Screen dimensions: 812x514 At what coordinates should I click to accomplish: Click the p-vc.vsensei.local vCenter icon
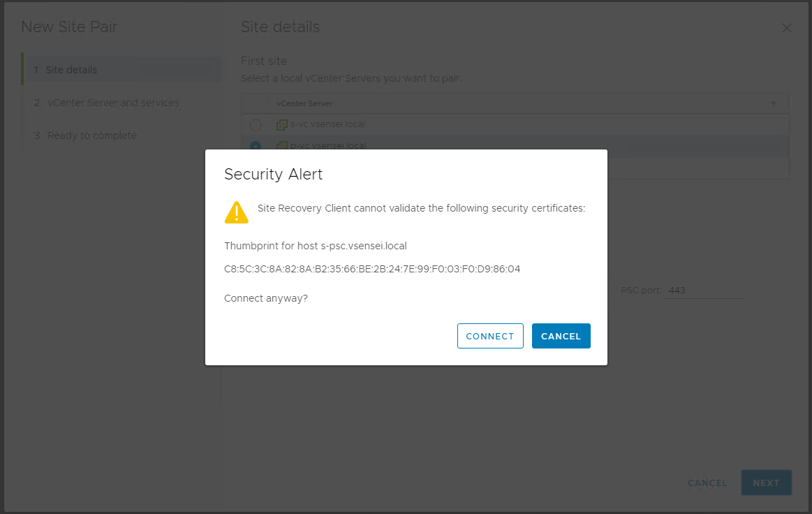click(x=282, y=145)
